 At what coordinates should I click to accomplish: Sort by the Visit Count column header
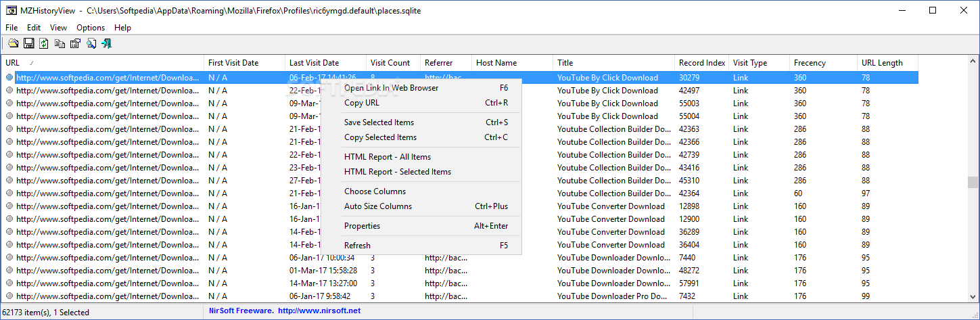pyautogui.click(x=390, y=63)
